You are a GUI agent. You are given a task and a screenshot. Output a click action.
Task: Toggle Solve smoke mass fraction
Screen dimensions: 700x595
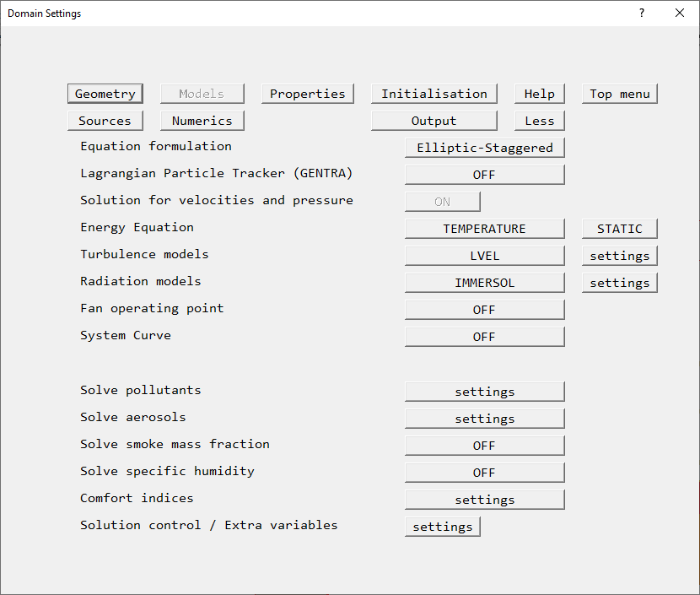pyautogui.click(x=484, y=446)
